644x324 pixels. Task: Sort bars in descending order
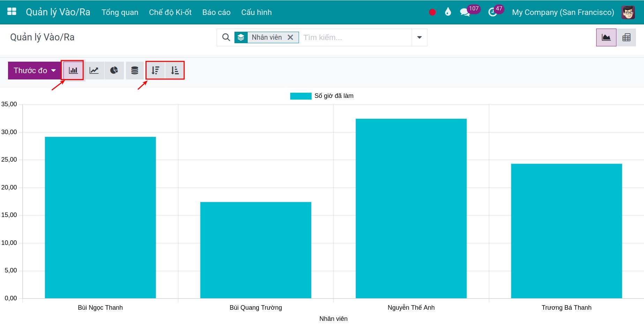pos(155,70)
